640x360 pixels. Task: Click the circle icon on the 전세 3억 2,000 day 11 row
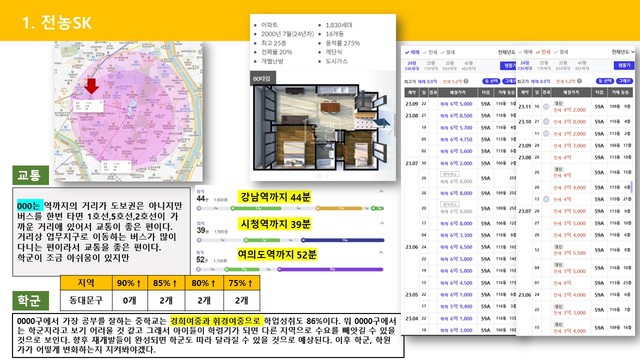(546, 133)
